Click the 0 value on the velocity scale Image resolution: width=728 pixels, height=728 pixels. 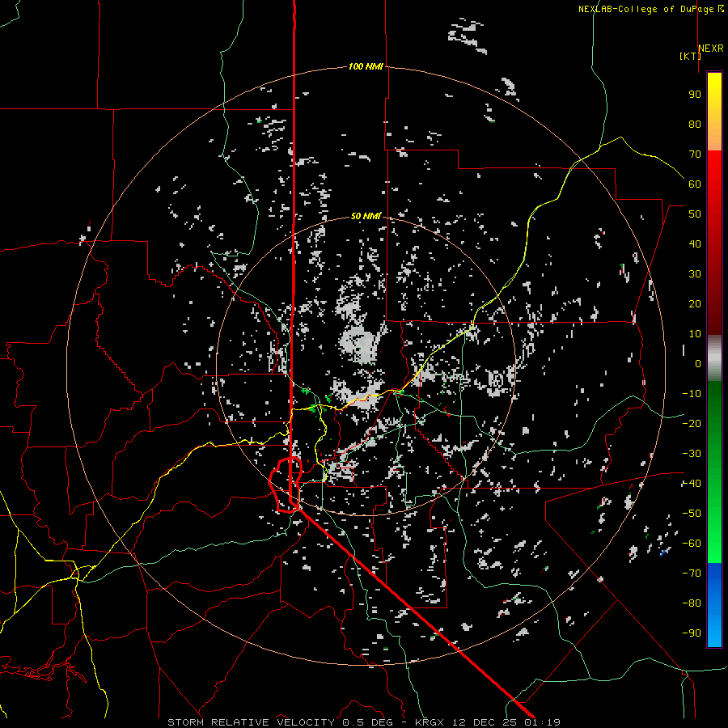[698, 363]
